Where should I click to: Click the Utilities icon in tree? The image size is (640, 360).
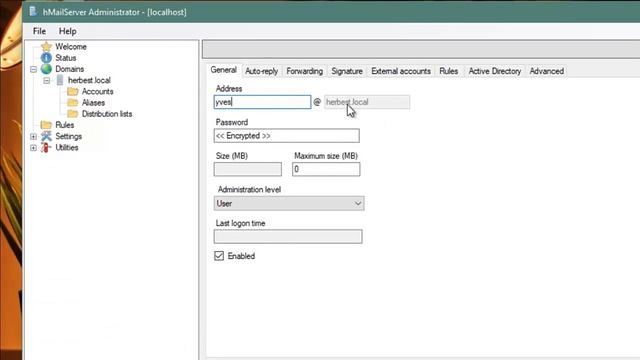(x=46, y=147)
